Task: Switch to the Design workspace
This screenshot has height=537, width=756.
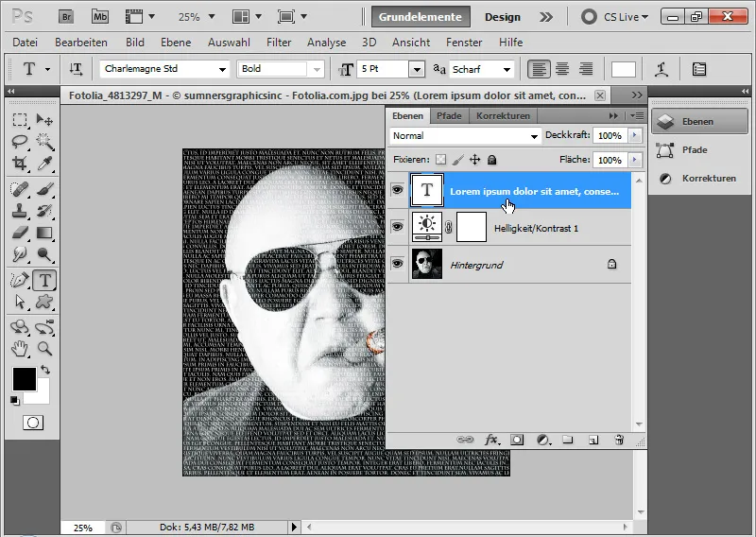Action: click(503, 17)
